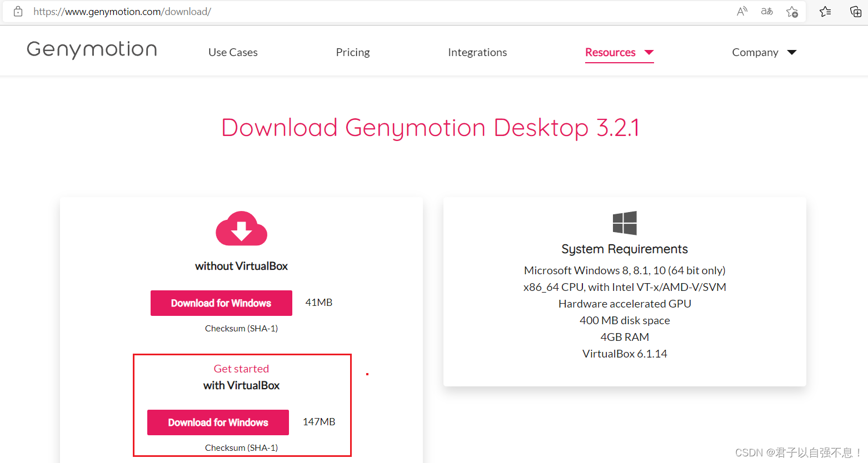Click the Translate page icon

coord(767,11)
